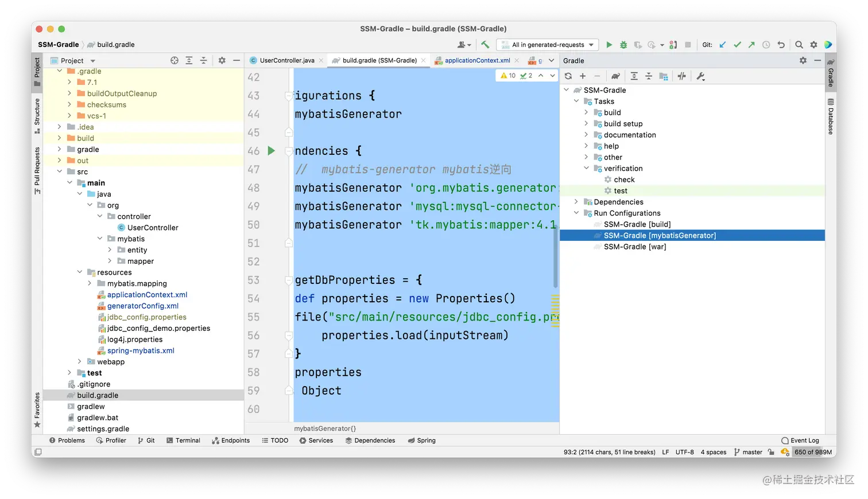Toggle the Favorites tool window button
The height and width of the screenshot is (499, 868).
[x=37, y=410]
